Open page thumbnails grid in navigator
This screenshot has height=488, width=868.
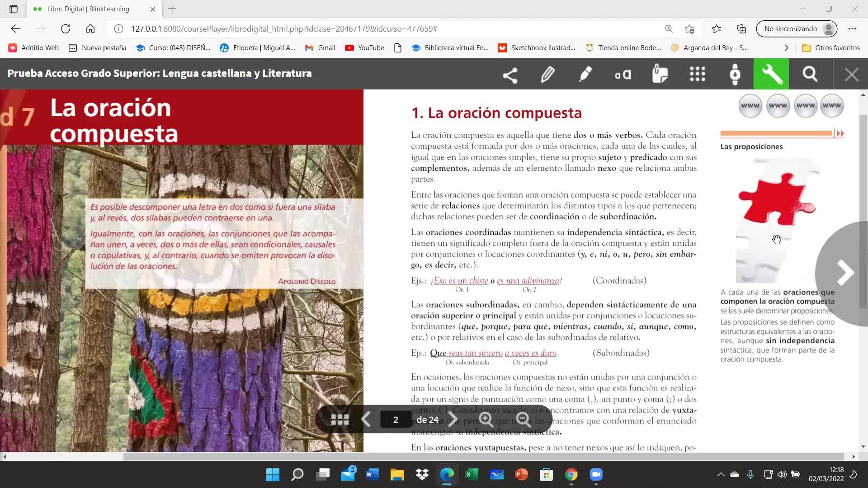click(340, 420)
